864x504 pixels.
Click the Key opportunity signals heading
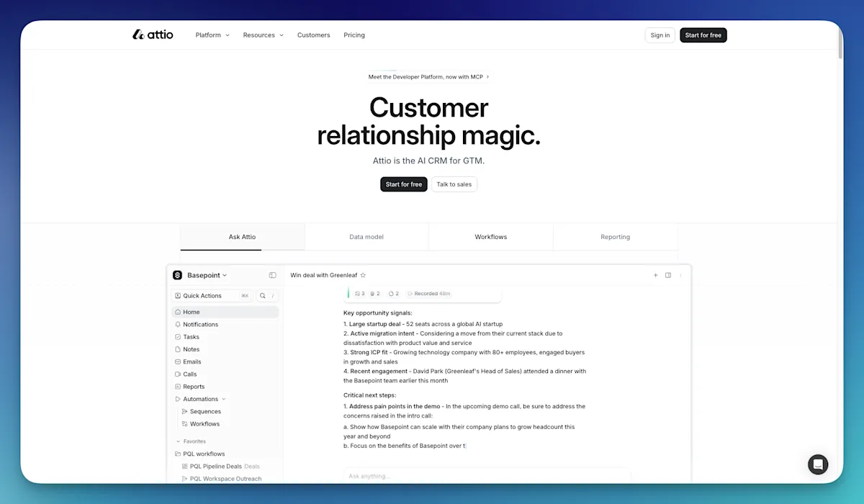tap(378, 313)
